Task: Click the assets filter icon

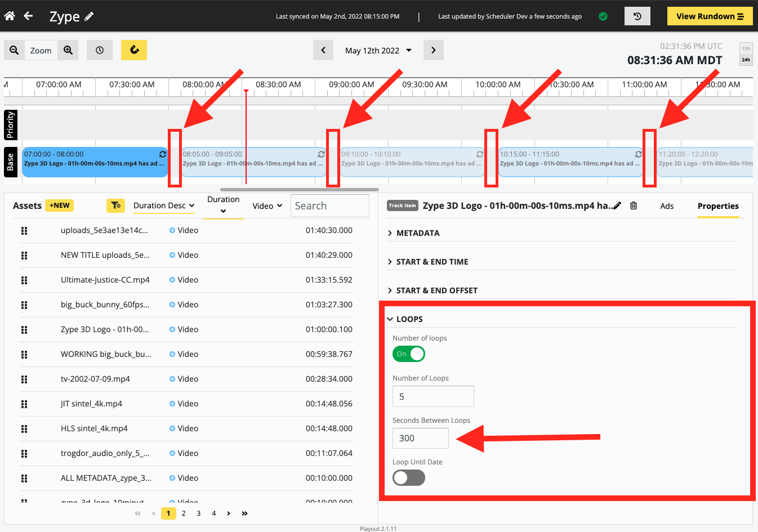Action: [115, 205]
